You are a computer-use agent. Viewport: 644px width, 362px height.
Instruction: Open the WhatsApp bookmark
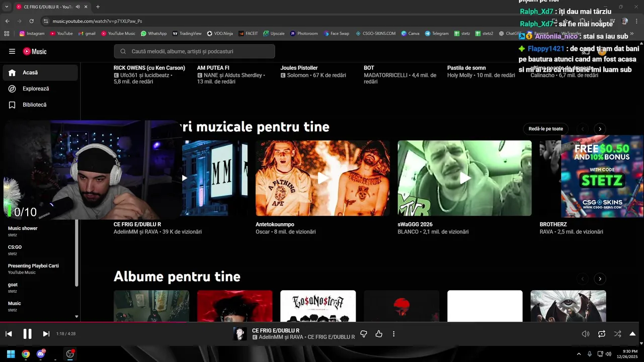pyautogui.click(x=154, y=34)
